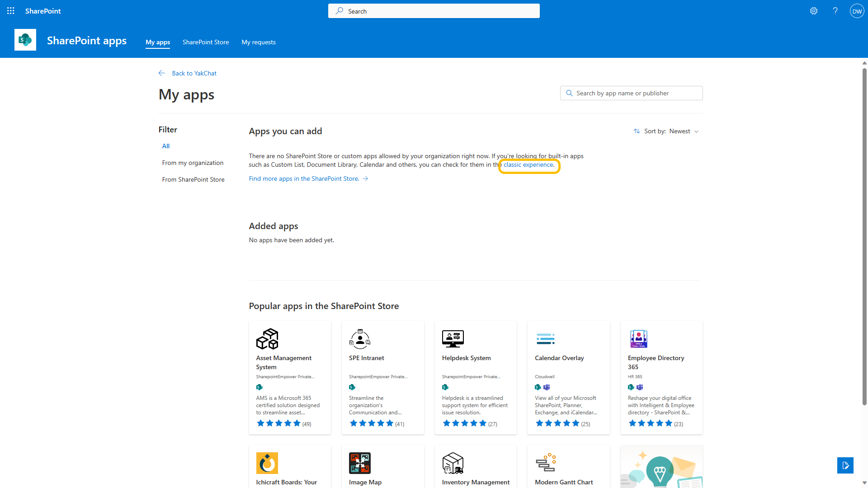The image size is (868, 488).
Task: Switch to the My requests tab
Action: click(259, 42)
